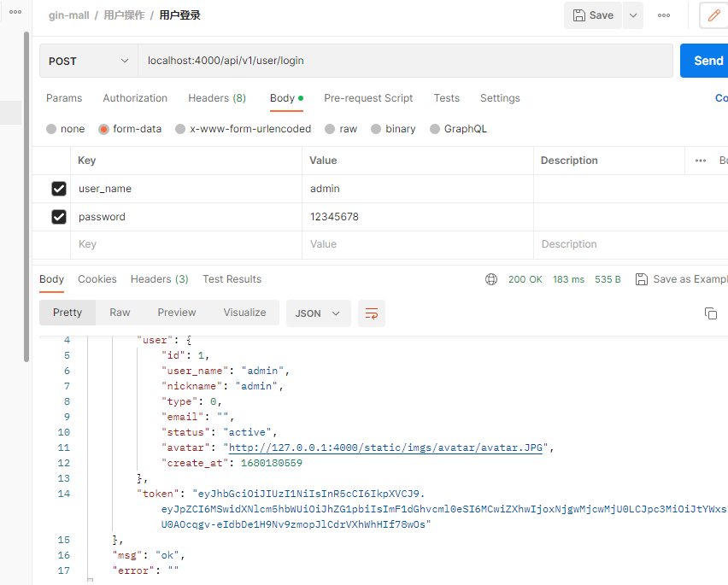The width and height of the screenshot is (728, 585).
Task: Open the Save options dropdown arrow
Action: tap(633, 15)
